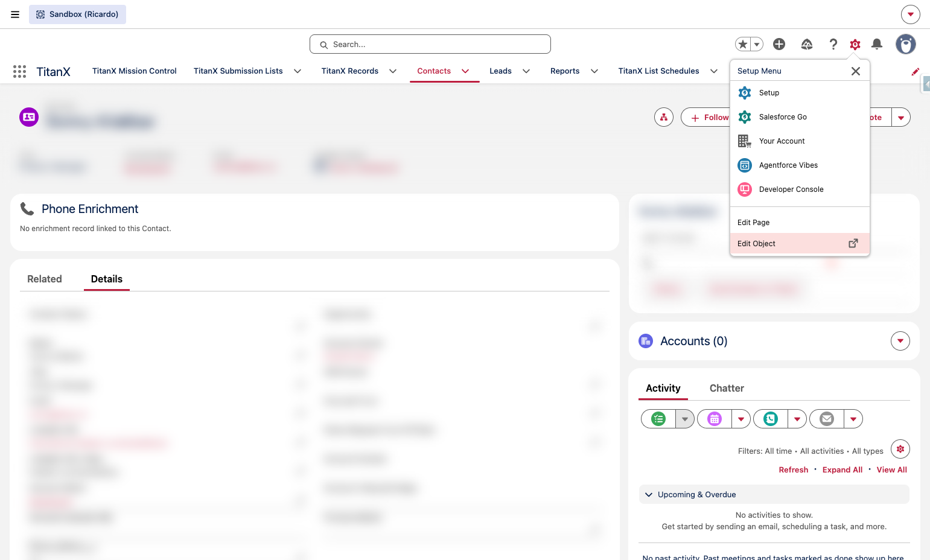Click the Favorites star icon
Viewport: 930px width, 560px height.
(743, 44)
